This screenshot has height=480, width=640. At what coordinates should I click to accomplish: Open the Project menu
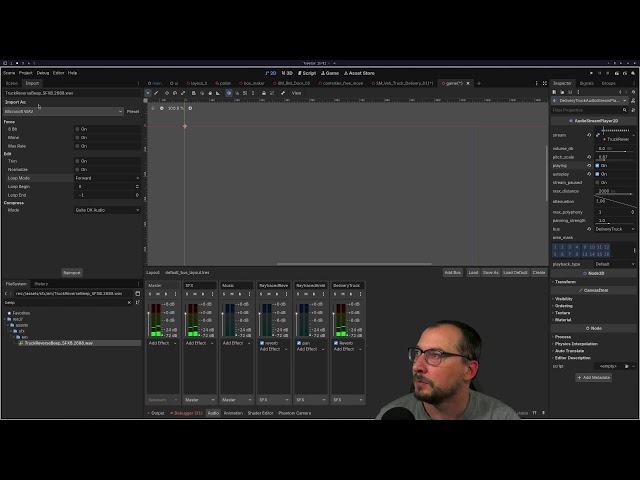[x=25, y=73]
